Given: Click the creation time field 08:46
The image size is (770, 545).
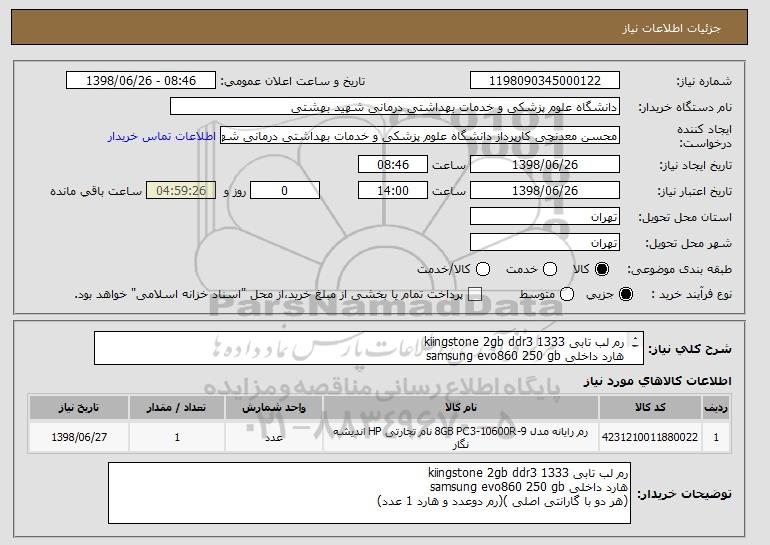Looking at the screenshot, I should (393, 164).
